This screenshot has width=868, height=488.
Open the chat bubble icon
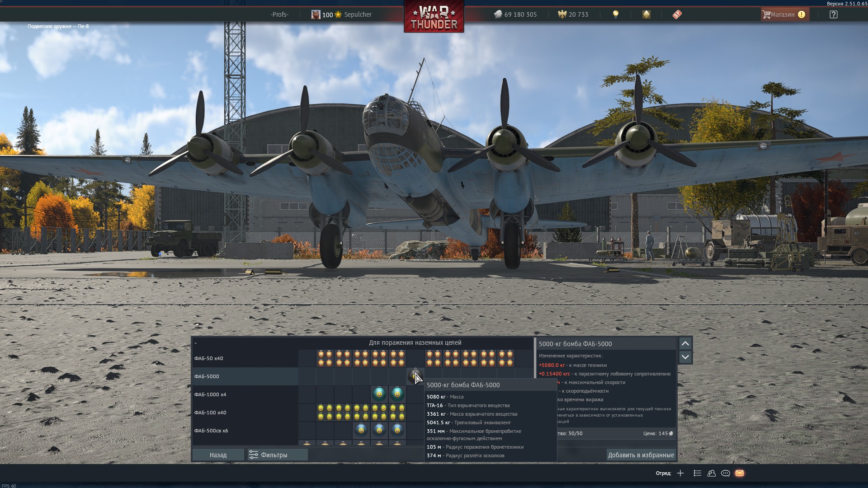tap(726, 473)
